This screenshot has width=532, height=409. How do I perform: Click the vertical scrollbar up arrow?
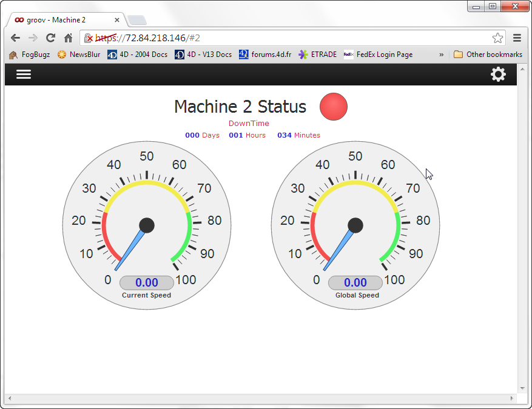coord(522,69)
